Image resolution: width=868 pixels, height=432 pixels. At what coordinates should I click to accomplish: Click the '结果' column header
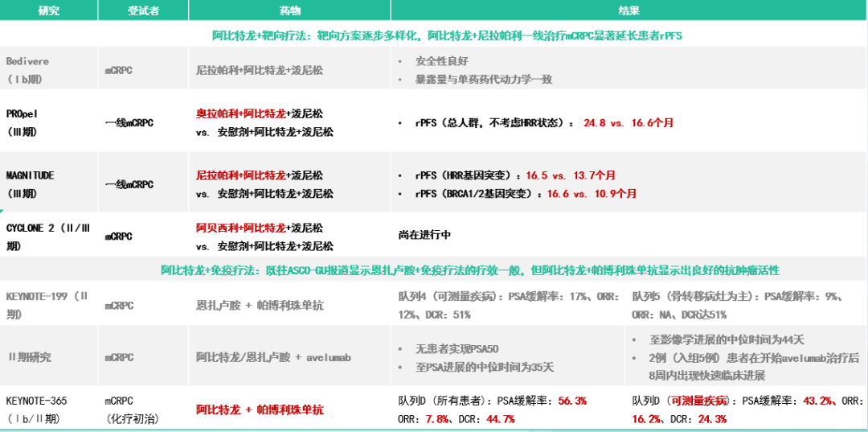pos(629,10)
